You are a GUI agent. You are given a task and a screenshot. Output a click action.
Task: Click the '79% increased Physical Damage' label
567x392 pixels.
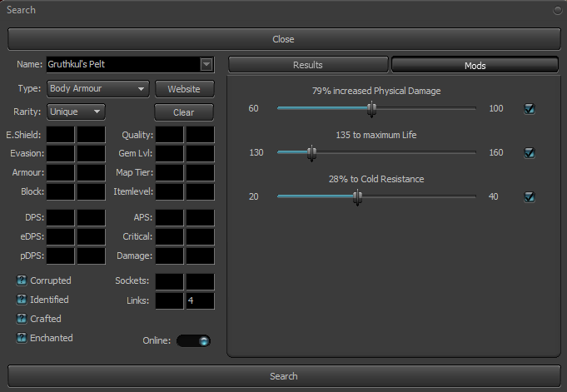point(376,91)
